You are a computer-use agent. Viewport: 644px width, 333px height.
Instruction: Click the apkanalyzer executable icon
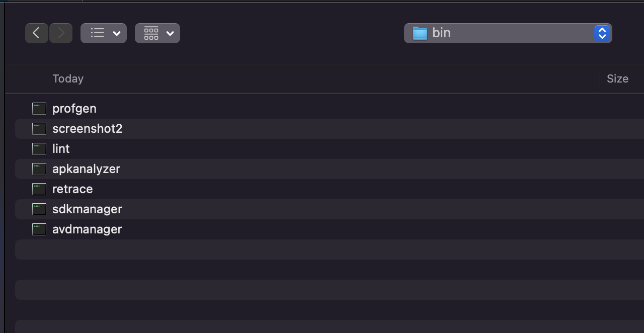coord(39,169)
